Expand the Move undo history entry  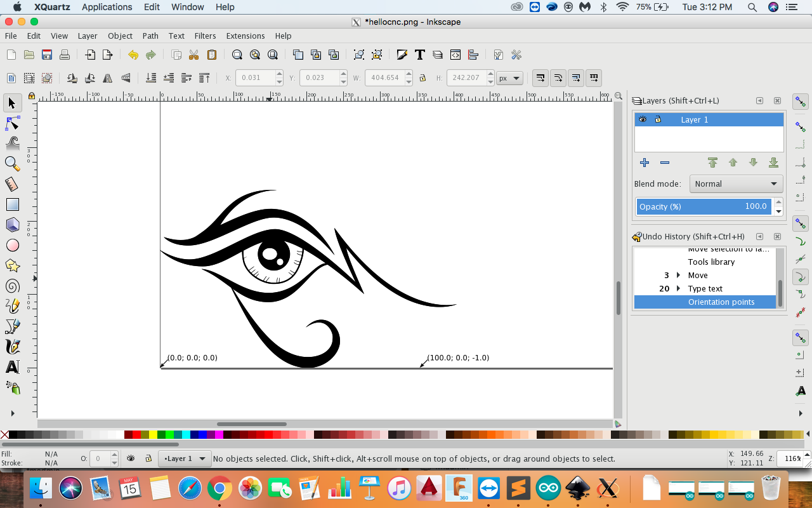coord(678,275)
